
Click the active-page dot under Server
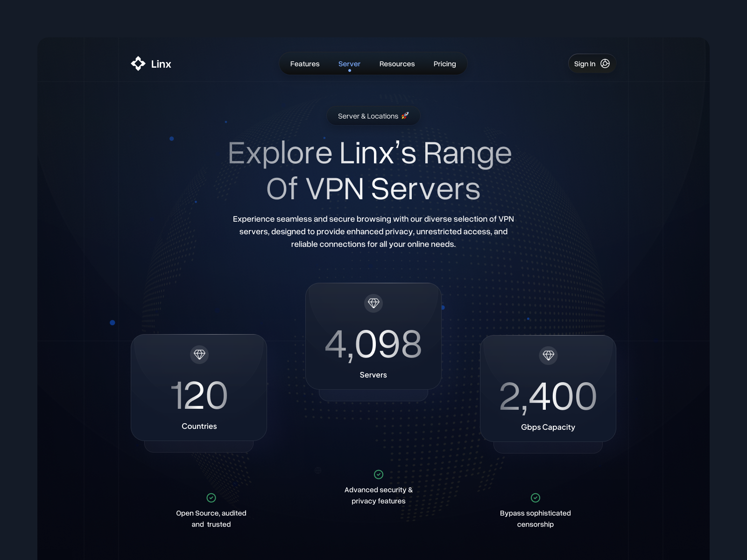tap(349, 71)
